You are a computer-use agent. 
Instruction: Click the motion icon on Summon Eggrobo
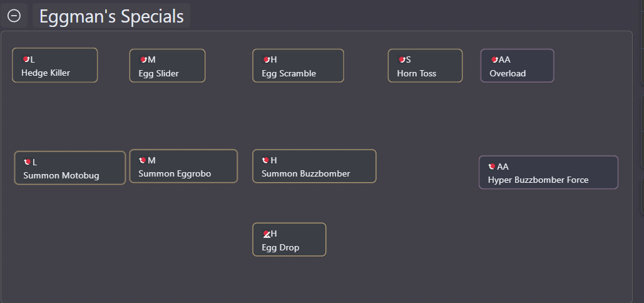pos(143,160)
